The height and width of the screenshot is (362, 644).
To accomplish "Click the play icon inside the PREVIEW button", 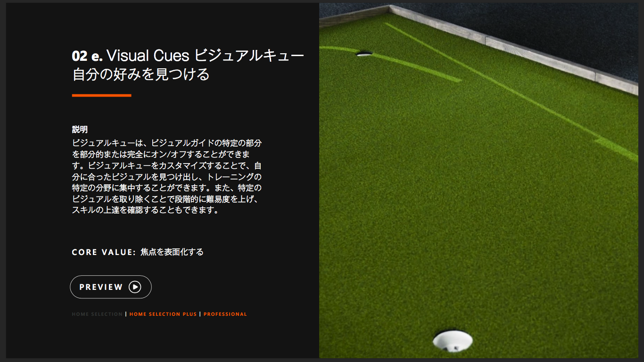I will pyautogui.click(x=135, y=287).
